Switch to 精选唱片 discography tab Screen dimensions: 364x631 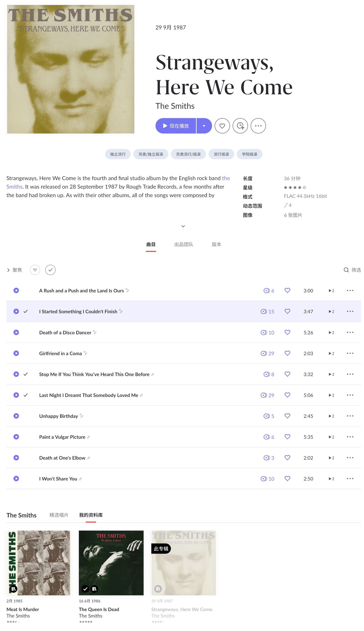point(59,515)
